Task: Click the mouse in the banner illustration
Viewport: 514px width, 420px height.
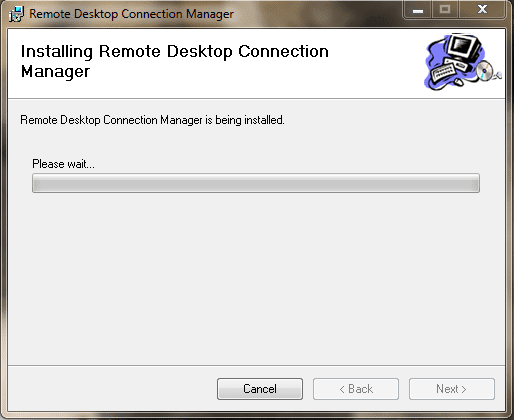Action: point(458,81)
